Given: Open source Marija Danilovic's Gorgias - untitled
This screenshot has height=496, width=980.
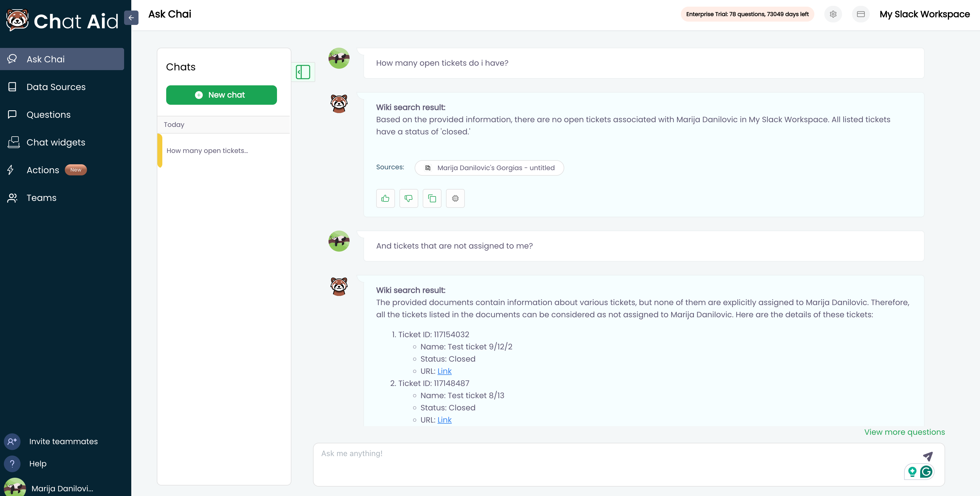Looking at the screenshot, I should (489, 168).
